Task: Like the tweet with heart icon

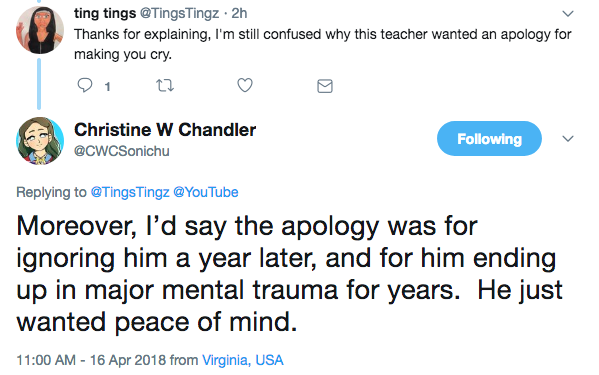Action: [245, 85]
